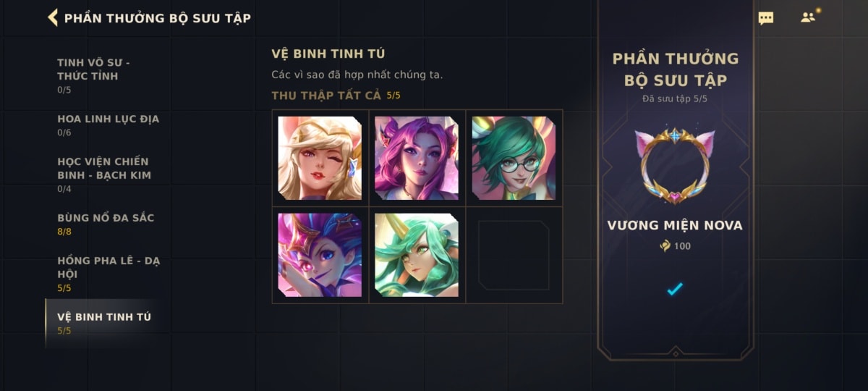Image resolution: width=868 pixels, height=391 pixels.
Task: Select the purple-haired star champion portrait
Action: coord(320,255)
